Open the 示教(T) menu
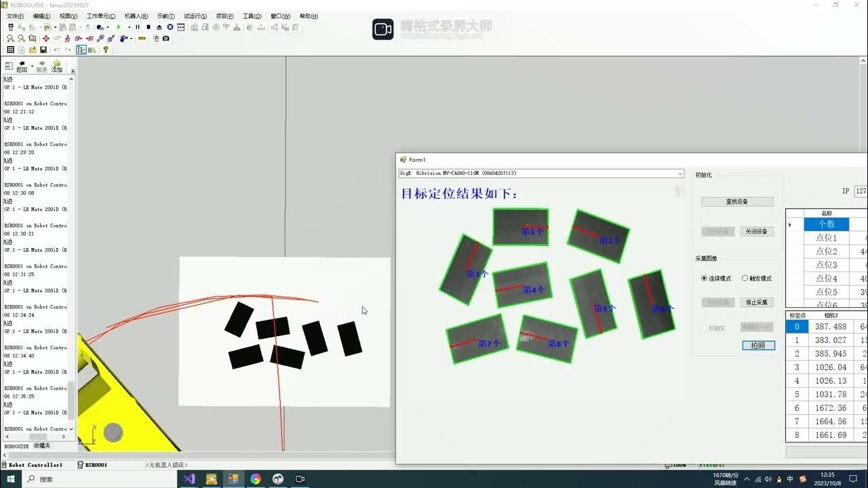This screenshot has height=488, width=868. (x=165, y=16)
